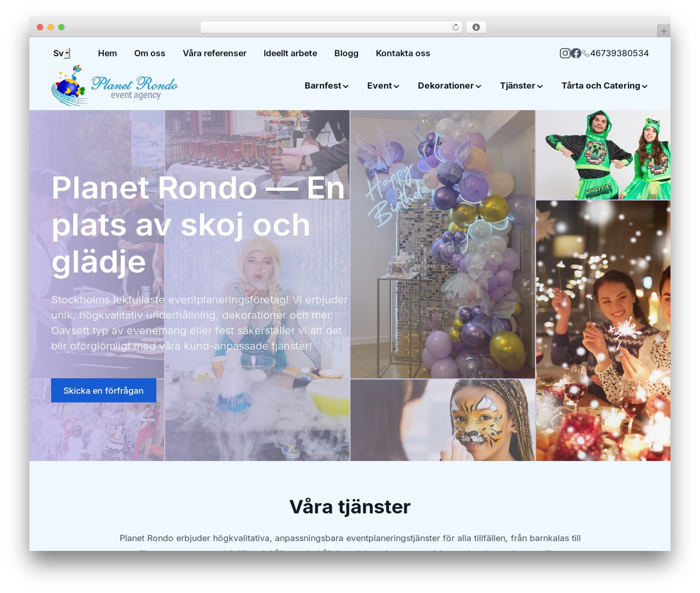
Task: Call phone number 46739380534
Action: point(619,53)
